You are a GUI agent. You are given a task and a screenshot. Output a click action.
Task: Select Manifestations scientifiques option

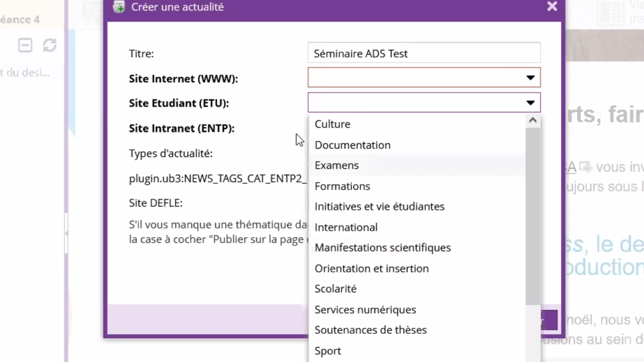(382, 248)
